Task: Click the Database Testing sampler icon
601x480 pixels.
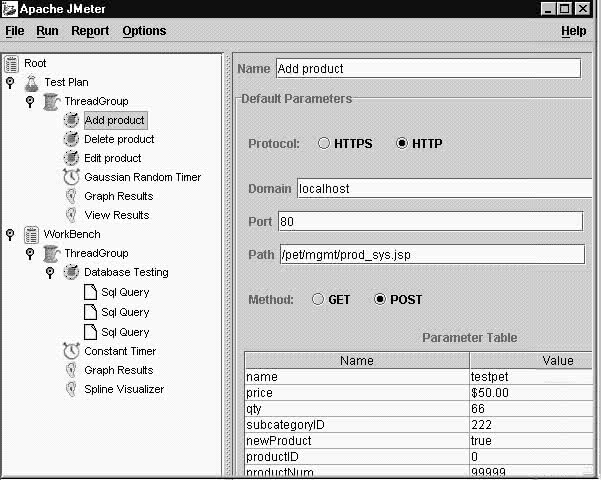Action: (71, 272)
